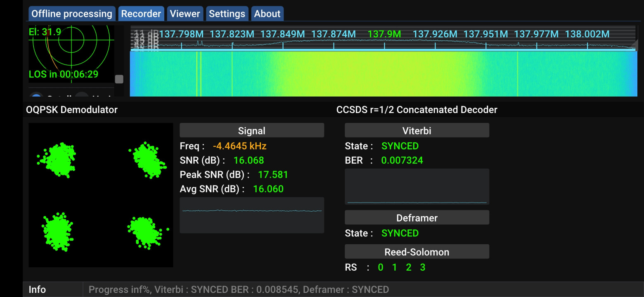Click the satellite tracking polar plot
The image size is (644, 297).
71,54
